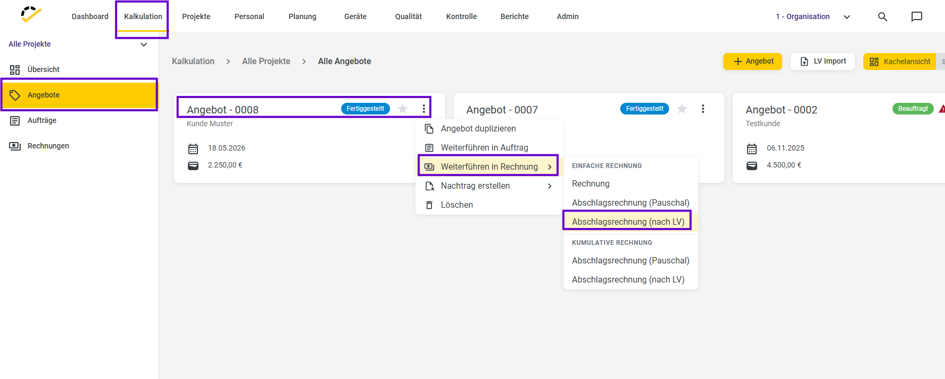Click the yellow + Angebot button

point(753,61)
